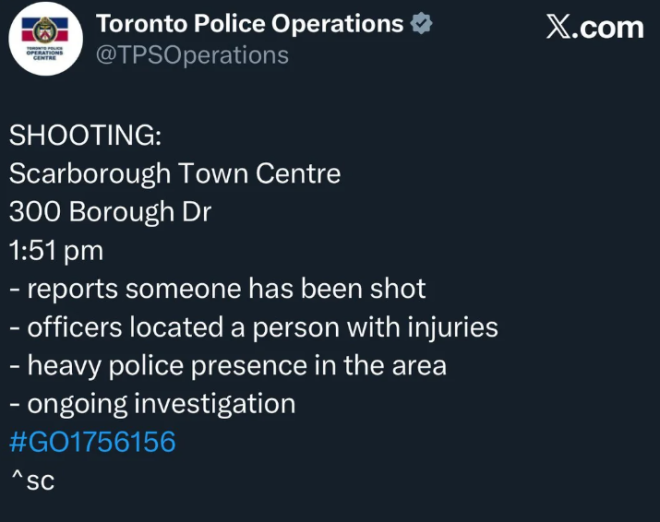
Task: Click the police crest inside the avatar
Action: [x=42, y=28]
